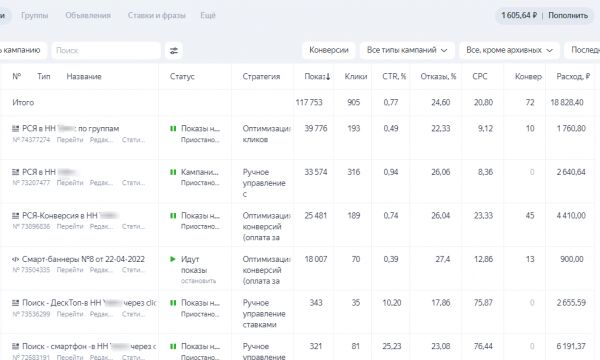Click Расход, ₽ column header
The height and width of the screenshot is (360, 600).
click(573, 77)
